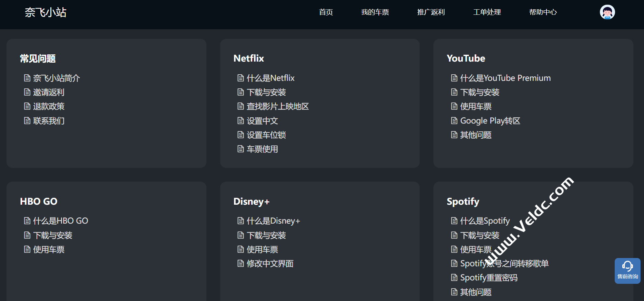Click document icon beside 什么是Netflix
644x301 pixels.
[241, 78]
